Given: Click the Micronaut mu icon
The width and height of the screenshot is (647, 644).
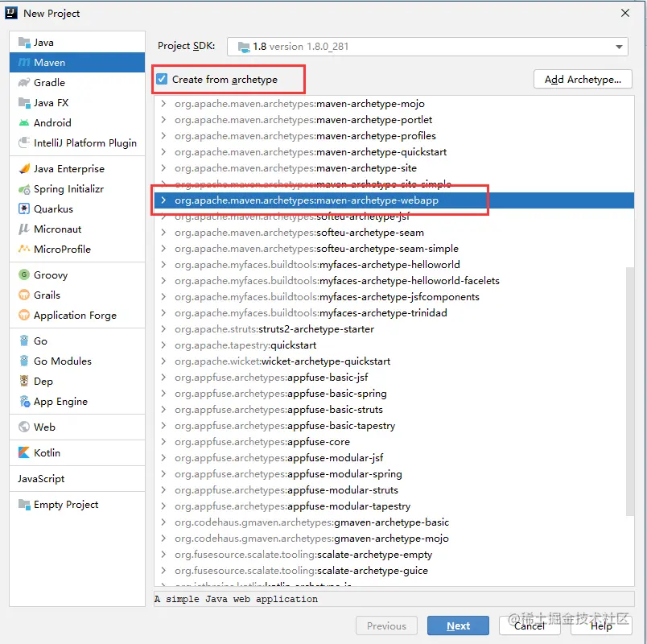Looking at the screenshot, I should click(24, 229).
